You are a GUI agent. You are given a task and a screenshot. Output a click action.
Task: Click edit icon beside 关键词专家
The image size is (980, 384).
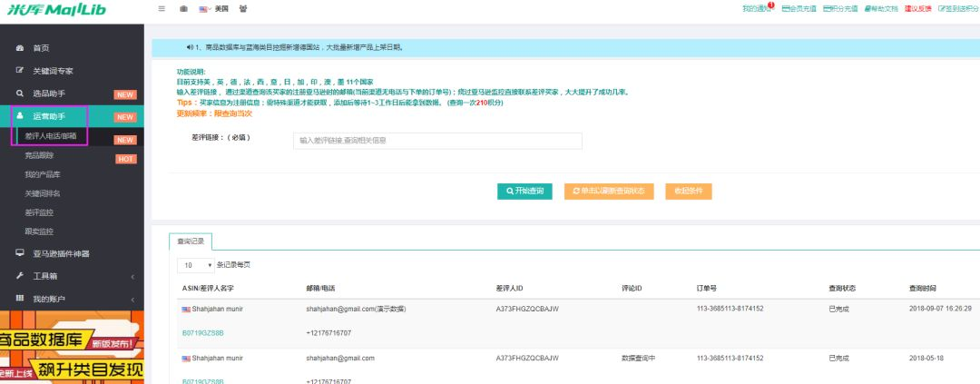(19, 71)
